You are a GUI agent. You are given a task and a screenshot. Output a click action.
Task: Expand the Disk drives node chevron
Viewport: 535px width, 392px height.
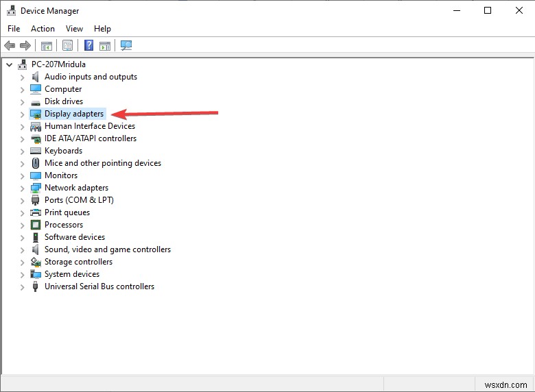pyautogui.click(x=22, y=102)
